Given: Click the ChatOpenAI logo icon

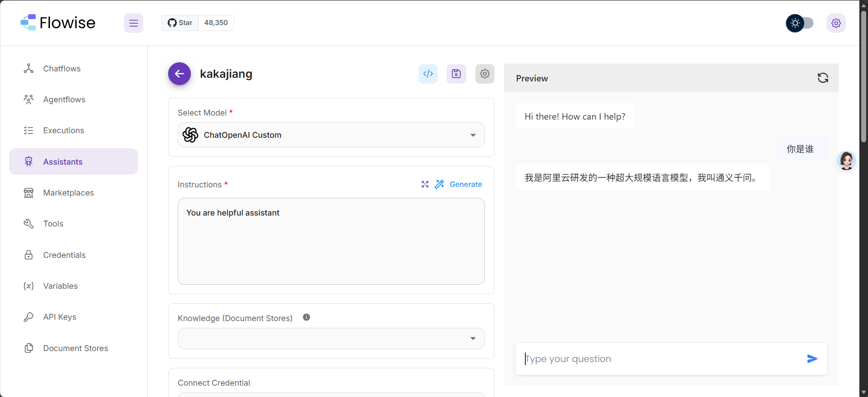Looking at the screenshot, I should click(x=190, y=135).
